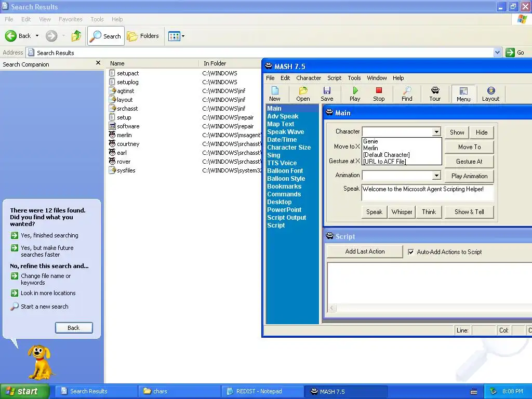Select Adv Speak in the sidebar
Image resolution: width=532 pixels, height=399 pixels.
(x=283, y=116)
